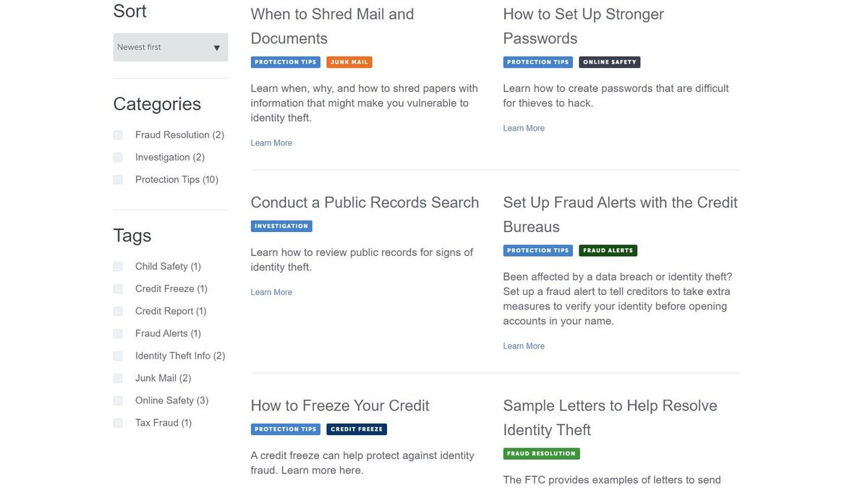
Task: Click the green Fraud Resolution badge
Action: click(x=541, y=454)
